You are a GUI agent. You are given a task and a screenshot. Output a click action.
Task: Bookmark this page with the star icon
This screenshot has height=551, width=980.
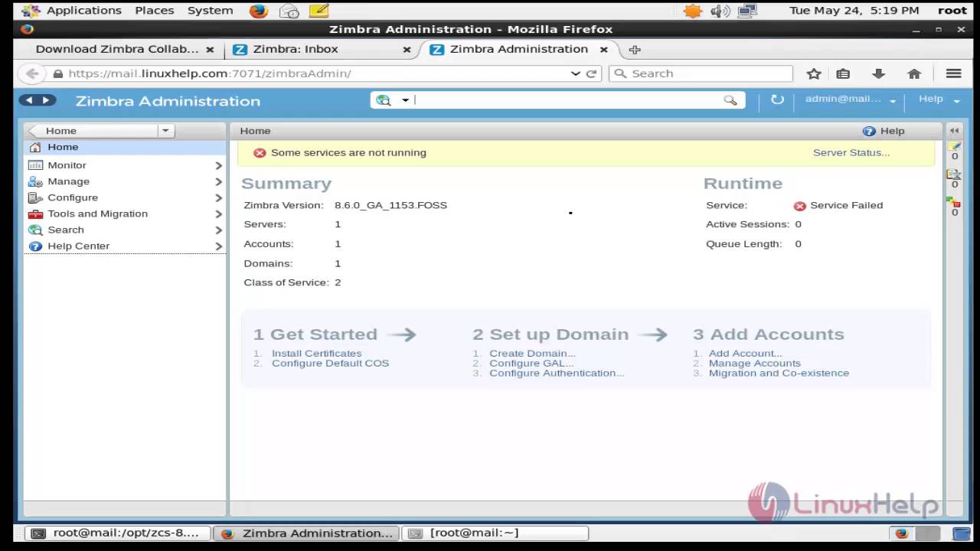814,73
